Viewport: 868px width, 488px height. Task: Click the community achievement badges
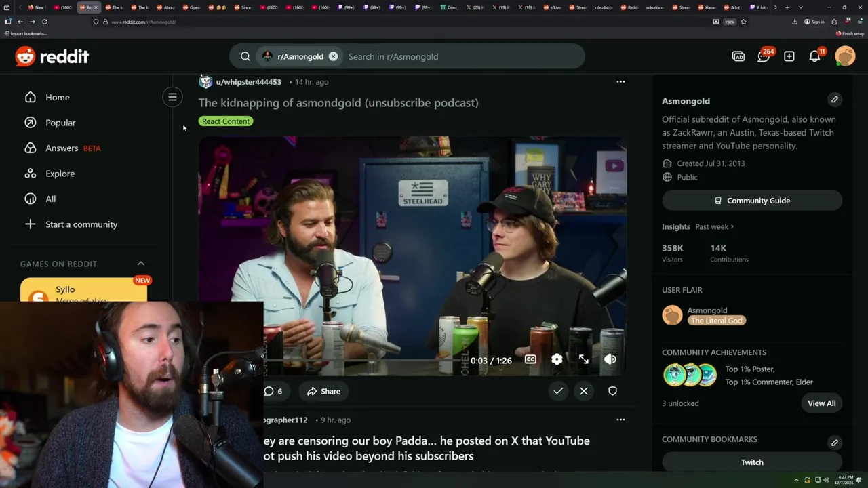point(690,375)
